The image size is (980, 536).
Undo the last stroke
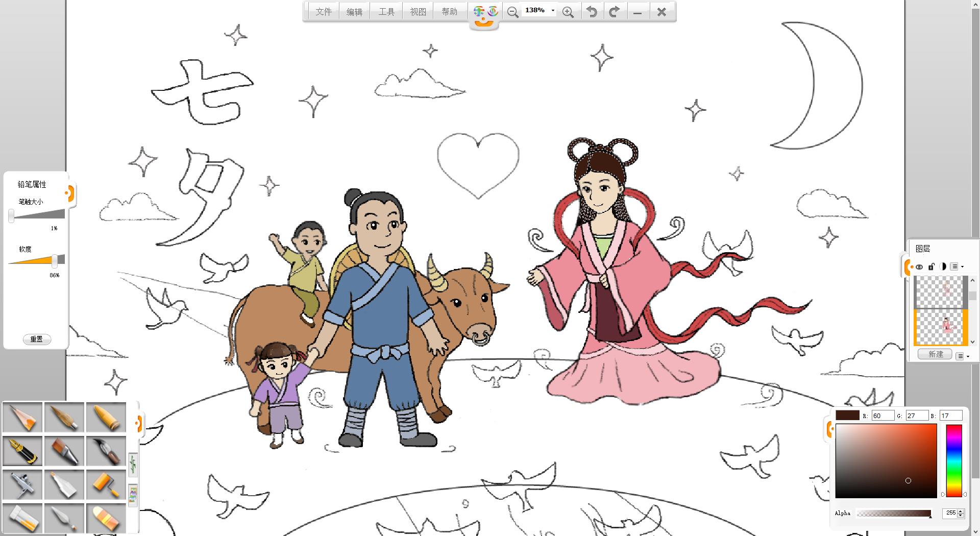(x=592, y=12)
